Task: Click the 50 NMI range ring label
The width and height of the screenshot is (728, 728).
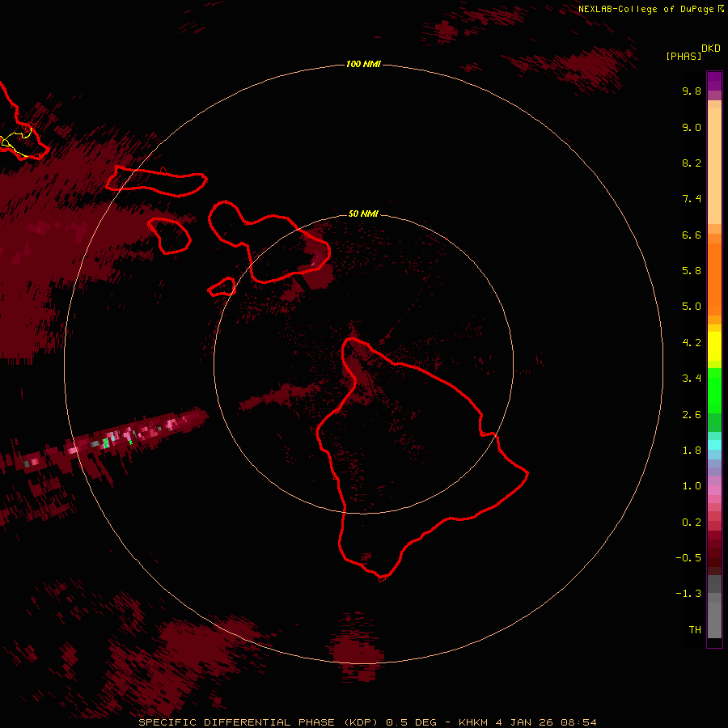Action: [363, 214]
